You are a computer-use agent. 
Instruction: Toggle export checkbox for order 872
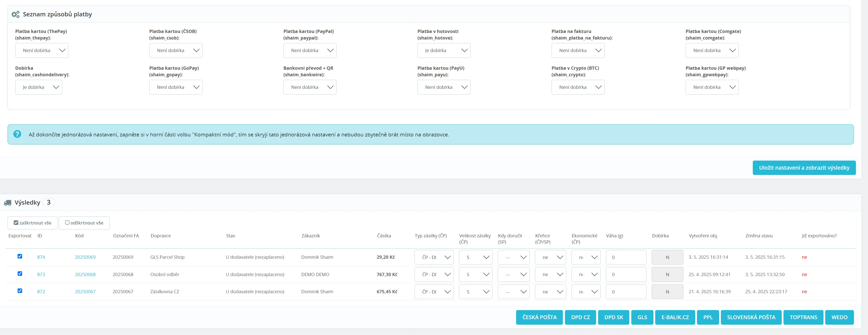pyautogui.click(x=20, y=290)
